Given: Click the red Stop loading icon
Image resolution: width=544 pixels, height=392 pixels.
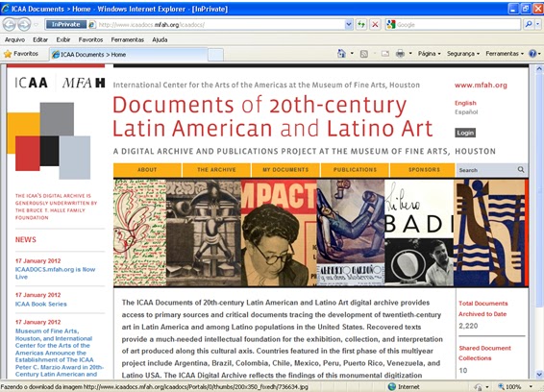Looking at the screenshot, I should tap(375, 25).
